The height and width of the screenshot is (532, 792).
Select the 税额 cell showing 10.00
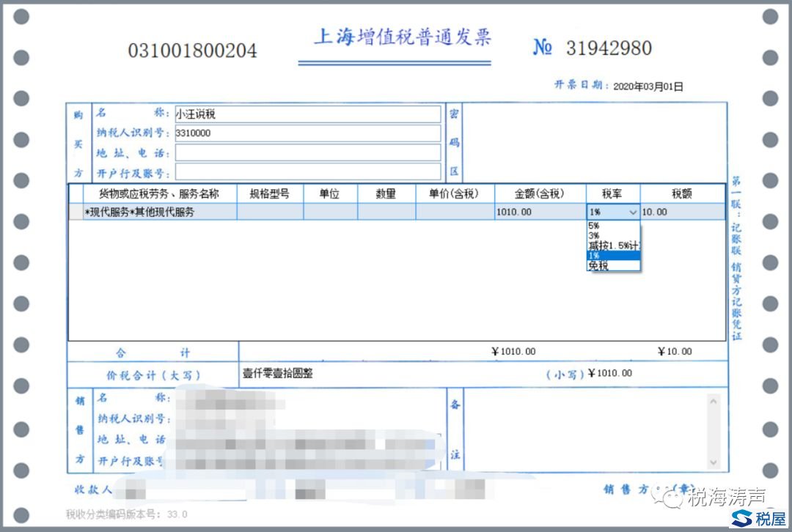click(x=683, y=212)
